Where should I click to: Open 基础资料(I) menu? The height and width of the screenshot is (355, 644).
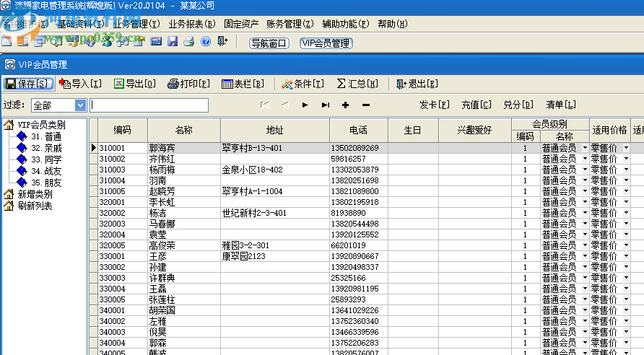[81, 25]
